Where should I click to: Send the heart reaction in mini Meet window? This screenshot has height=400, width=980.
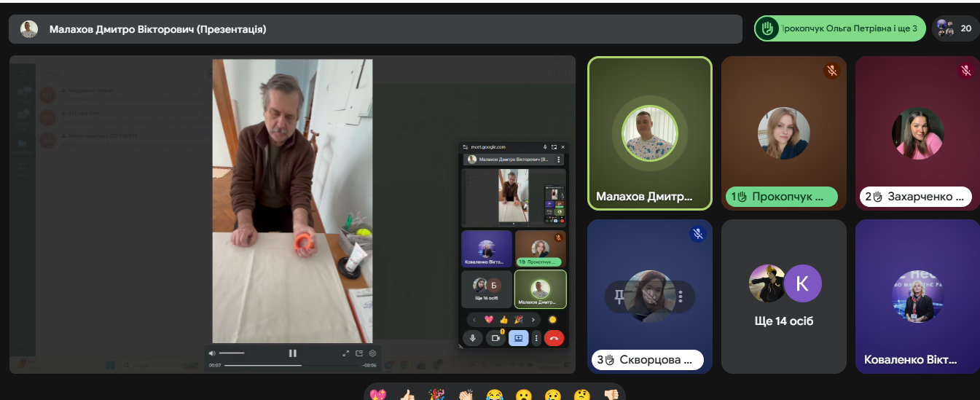coord(489,320)
